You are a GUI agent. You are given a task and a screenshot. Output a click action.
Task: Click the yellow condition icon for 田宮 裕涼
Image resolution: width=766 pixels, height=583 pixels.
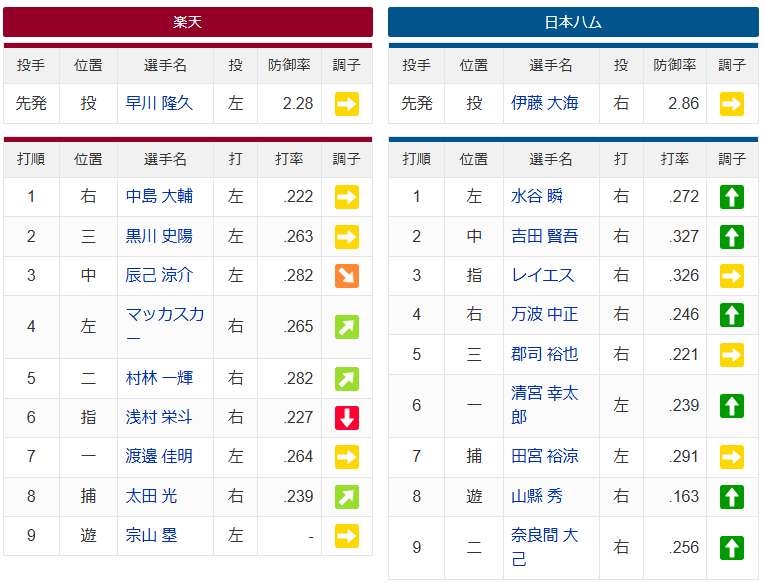[732, 457]
